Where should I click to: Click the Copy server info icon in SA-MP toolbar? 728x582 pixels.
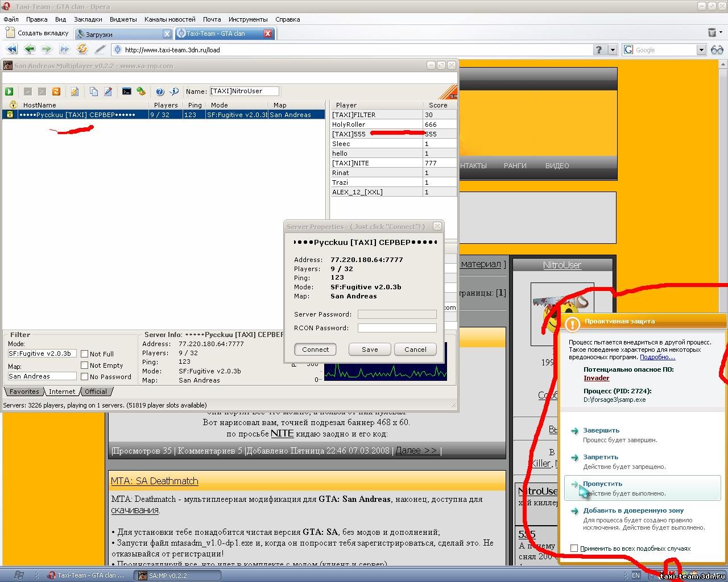tap(94, 92)
